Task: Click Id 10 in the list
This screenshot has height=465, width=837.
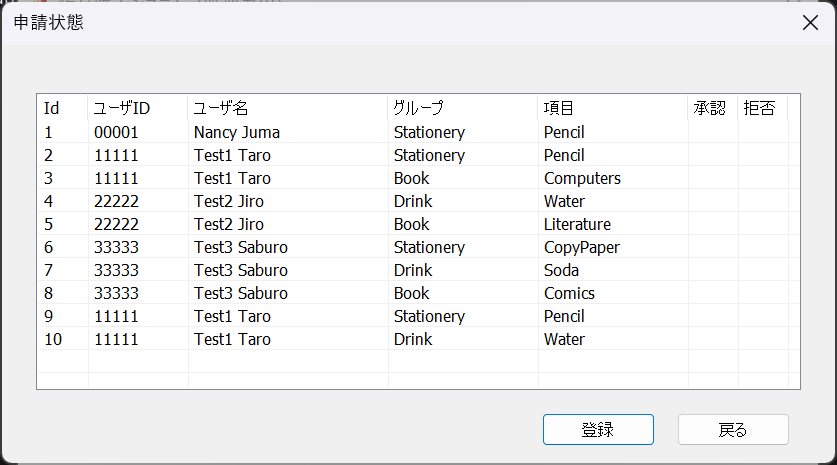Action: [x=53, y=339]
